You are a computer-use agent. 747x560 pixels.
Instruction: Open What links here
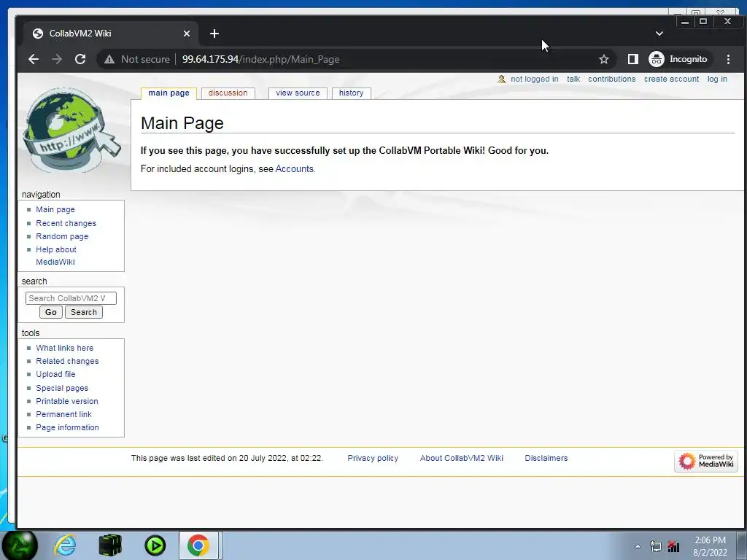pyautogui.click(x=64, y=348)
